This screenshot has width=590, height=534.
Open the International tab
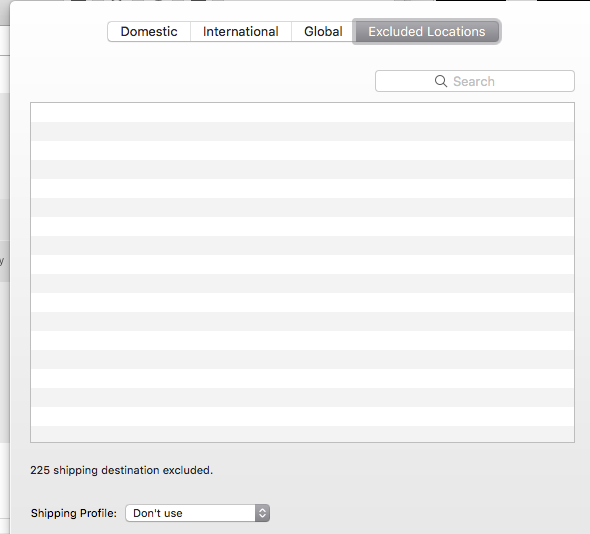(x=241, y=32)
